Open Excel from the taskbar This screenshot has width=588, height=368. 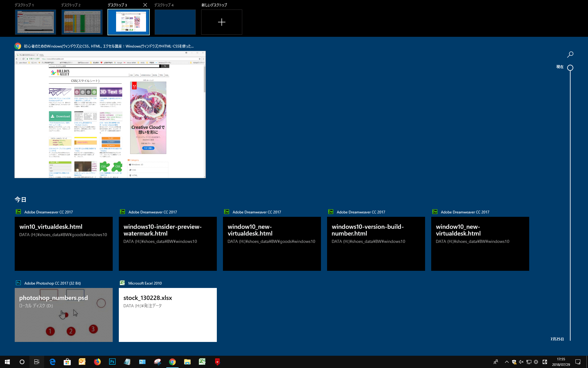click(202, 362)
